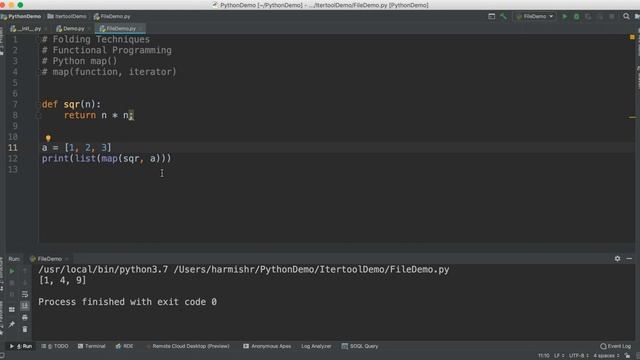The width and height of the screenshot is (640, 360).
Task: Click '# Python map()' comment
Action: 80,61
